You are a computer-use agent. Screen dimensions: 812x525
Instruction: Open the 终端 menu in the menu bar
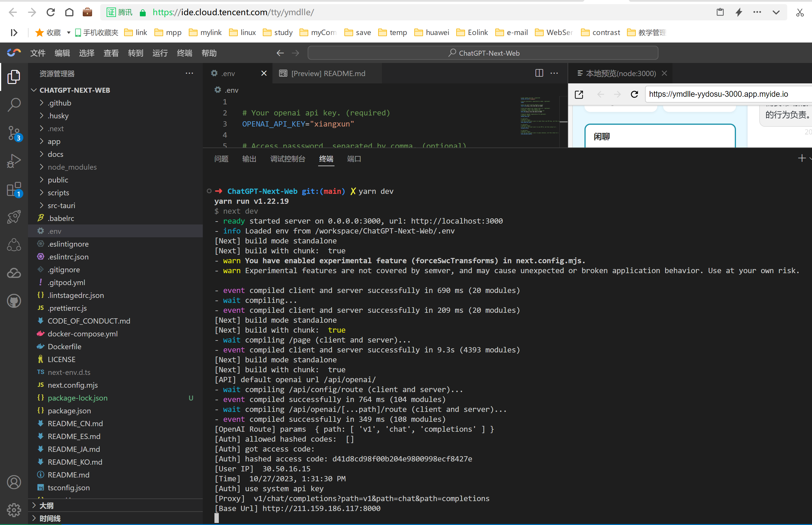tap(184, 53)
